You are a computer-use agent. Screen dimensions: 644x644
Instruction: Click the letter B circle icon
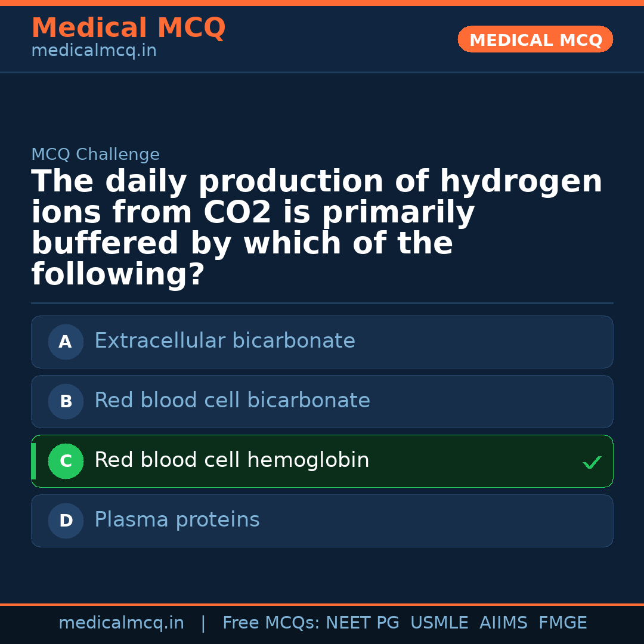tap(66, 402)
